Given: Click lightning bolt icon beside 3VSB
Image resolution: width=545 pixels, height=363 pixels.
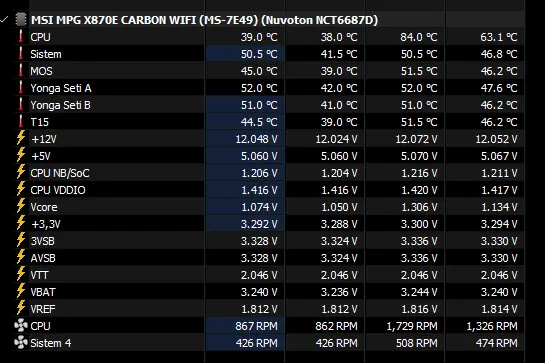Looking at the screenshot, I should coord(21,240).
